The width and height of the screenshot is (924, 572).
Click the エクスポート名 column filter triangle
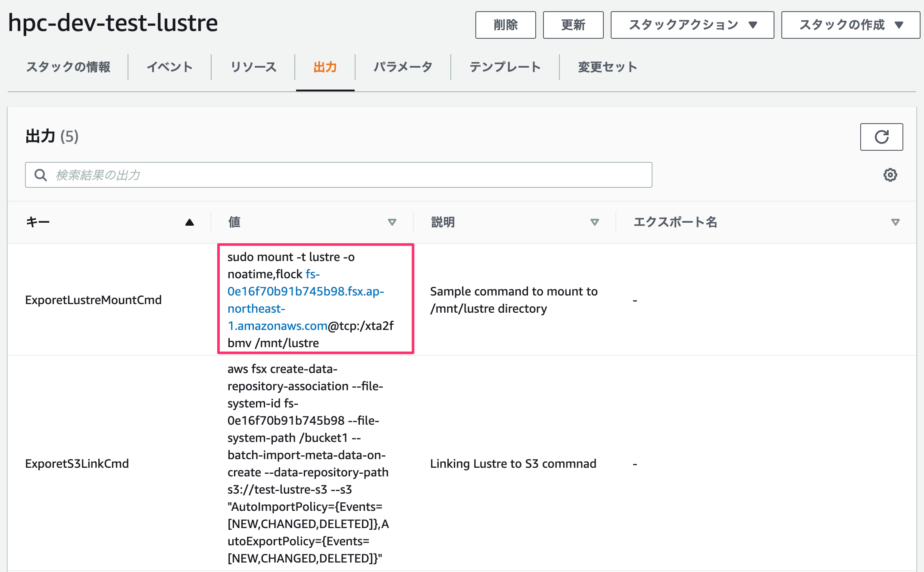(895, 222)
